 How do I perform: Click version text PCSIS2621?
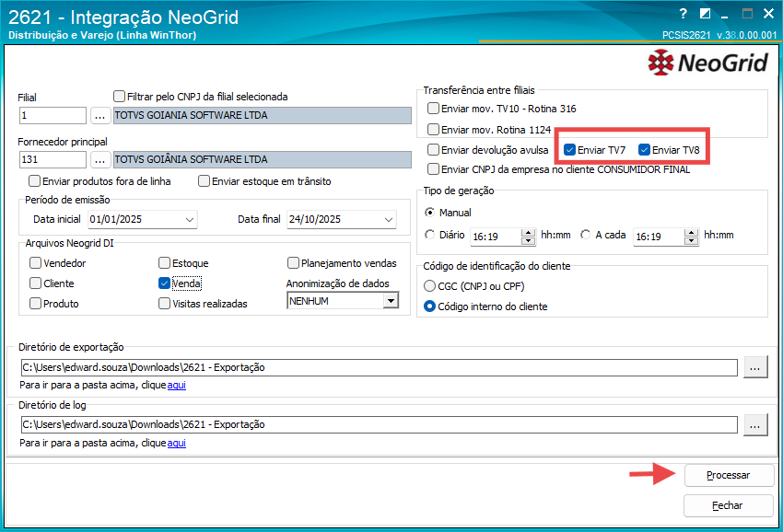pyautogui.click(x=686, y=35)
